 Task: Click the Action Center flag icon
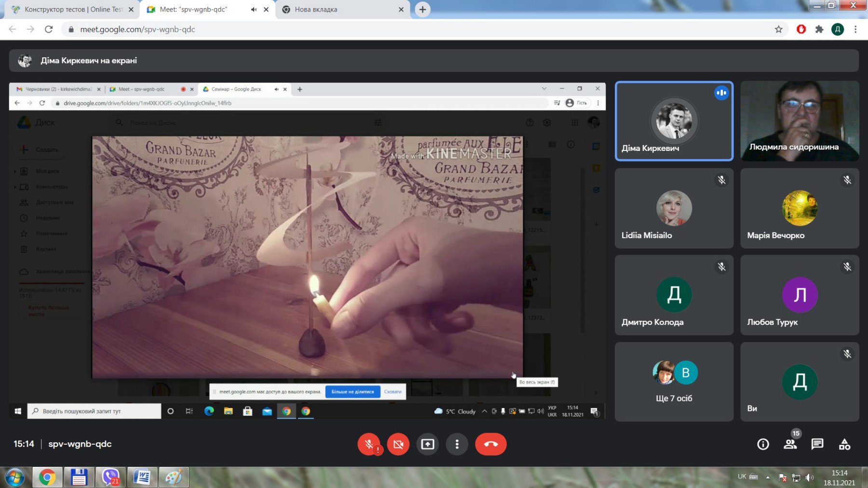coord(782,477)
